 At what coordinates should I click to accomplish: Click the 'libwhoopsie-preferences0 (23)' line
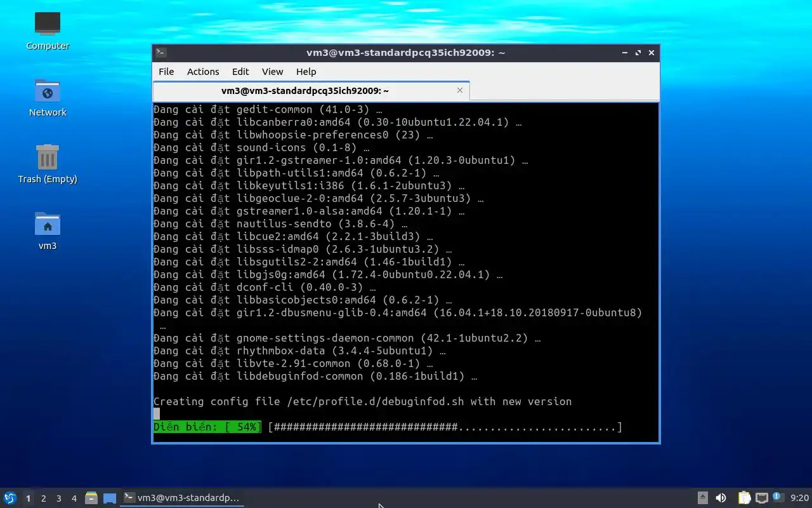pos(293,135)
